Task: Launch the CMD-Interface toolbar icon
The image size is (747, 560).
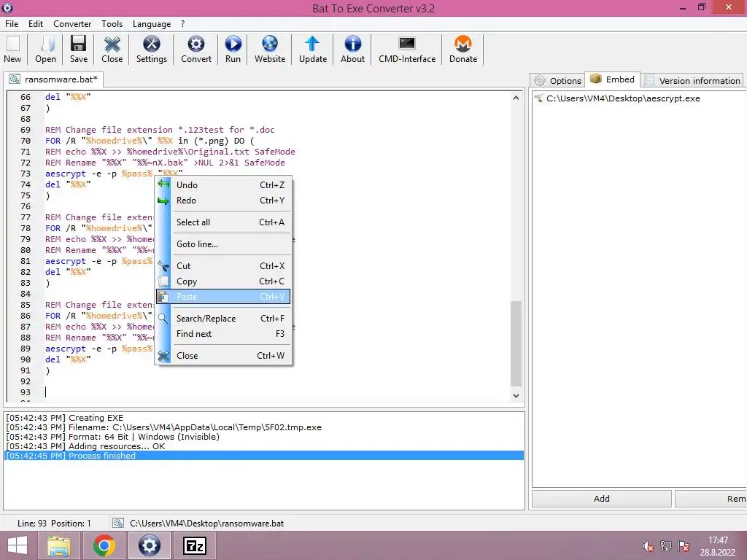Action: [x=407, y=49]
